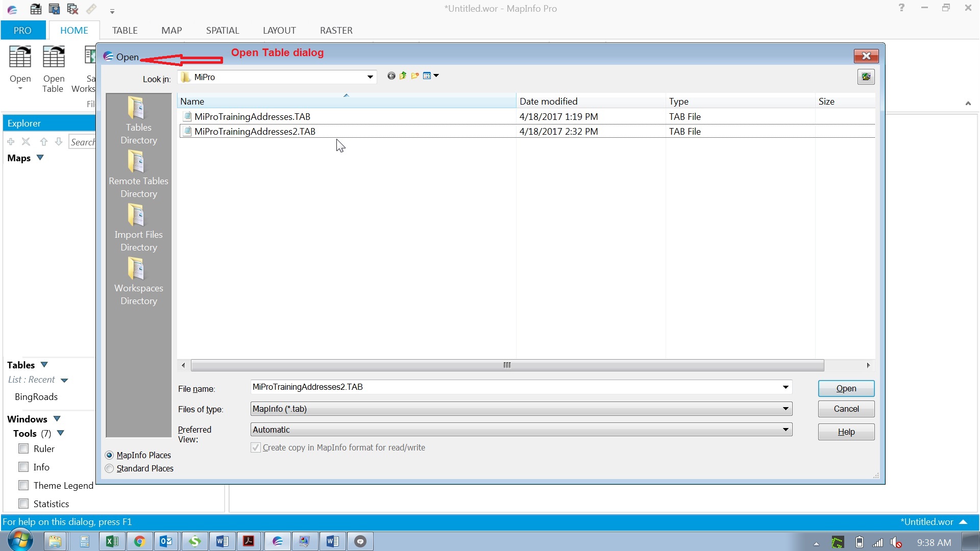
Task: Click the Close Table quick access icon
Action: (x=73, y=9)
